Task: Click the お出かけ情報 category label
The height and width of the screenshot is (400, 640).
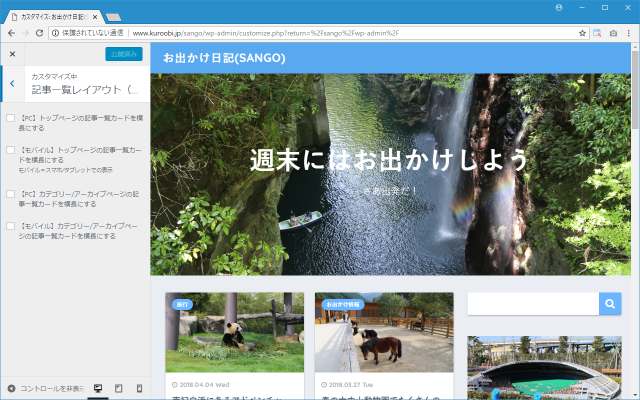Action: click(x=343, y=304)
